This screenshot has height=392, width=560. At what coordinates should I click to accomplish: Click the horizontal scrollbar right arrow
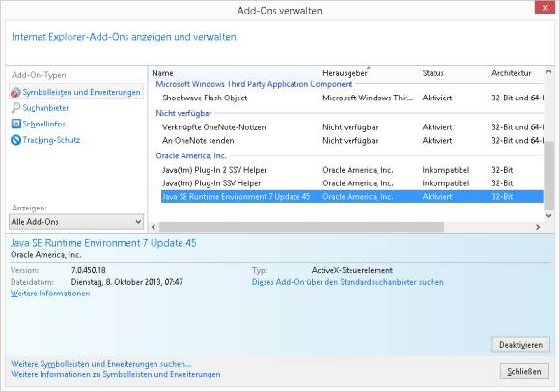(538, 227)
